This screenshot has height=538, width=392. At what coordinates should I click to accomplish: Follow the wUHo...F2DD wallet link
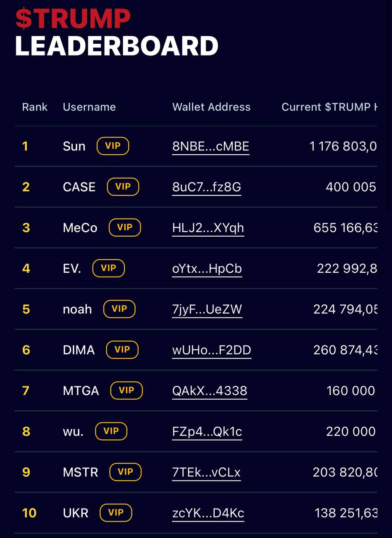point(212,350)
